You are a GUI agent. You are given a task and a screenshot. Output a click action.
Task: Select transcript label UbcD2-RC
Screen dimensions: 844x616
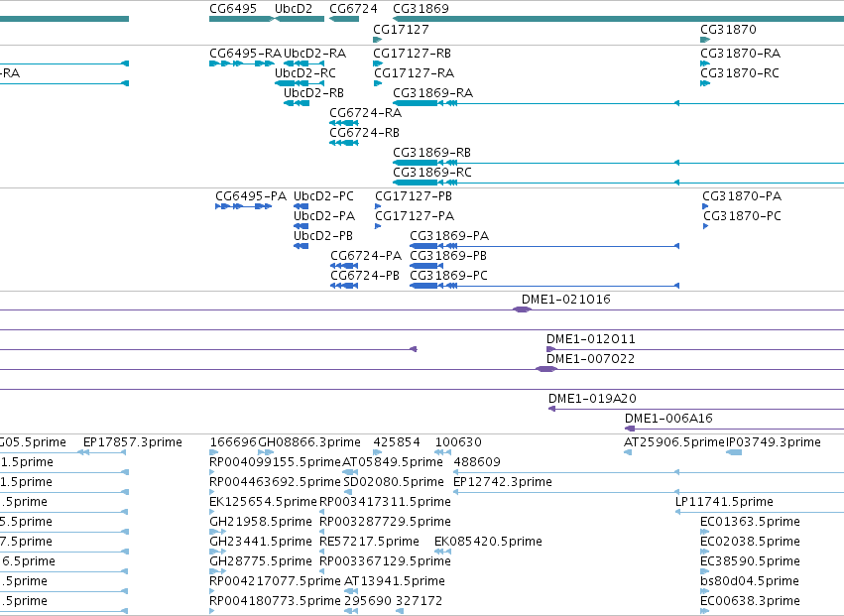tap(305, 73)
